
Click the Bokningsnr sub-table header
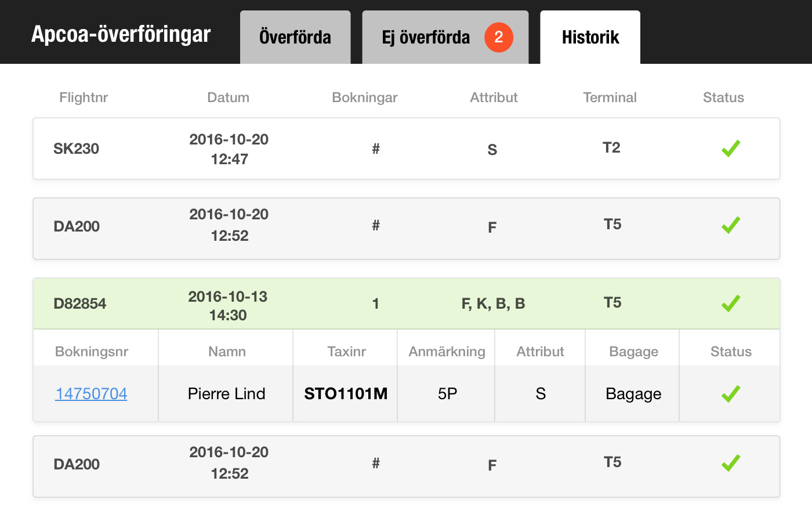pos(92,352)
